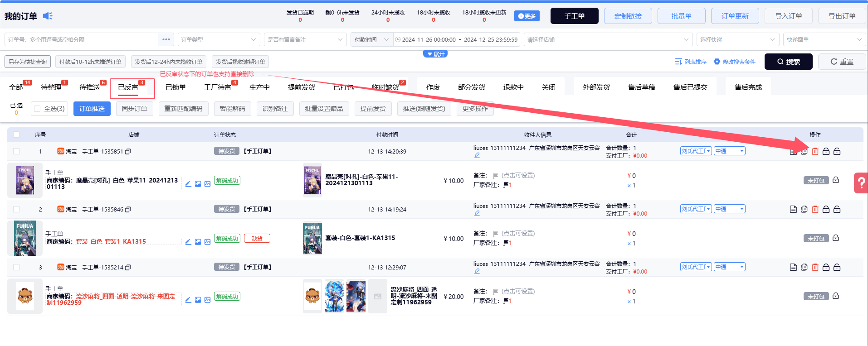This screenshot has height=346, width=868.
Task: Click the three-dots icon in the order number field
Action: 166,39
